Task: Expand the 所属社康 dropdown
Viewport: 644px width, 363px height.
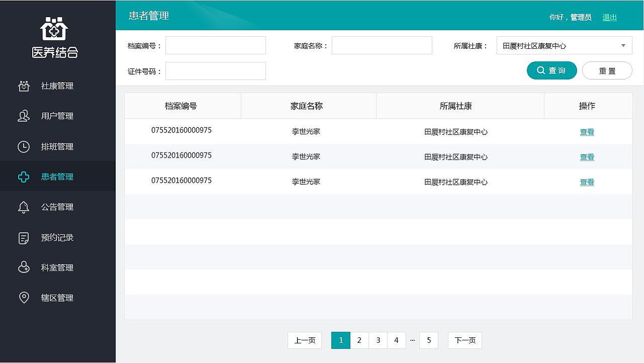Action: 565,45
